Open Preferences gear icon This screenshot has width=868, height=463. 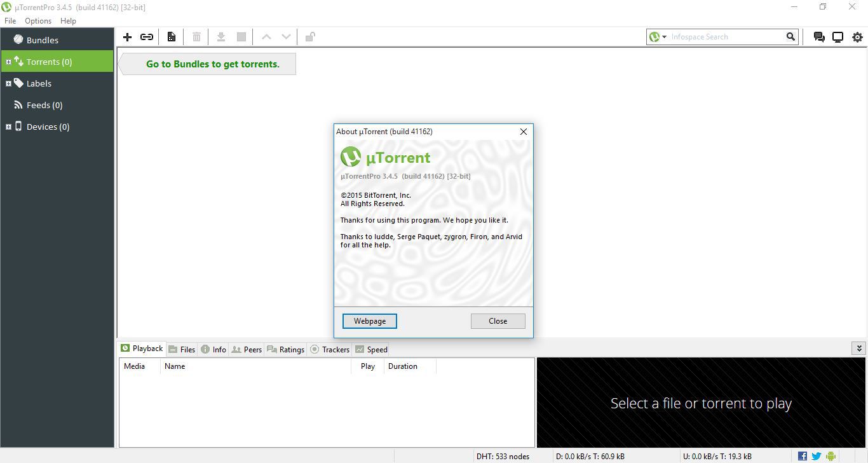coord(857,37)
